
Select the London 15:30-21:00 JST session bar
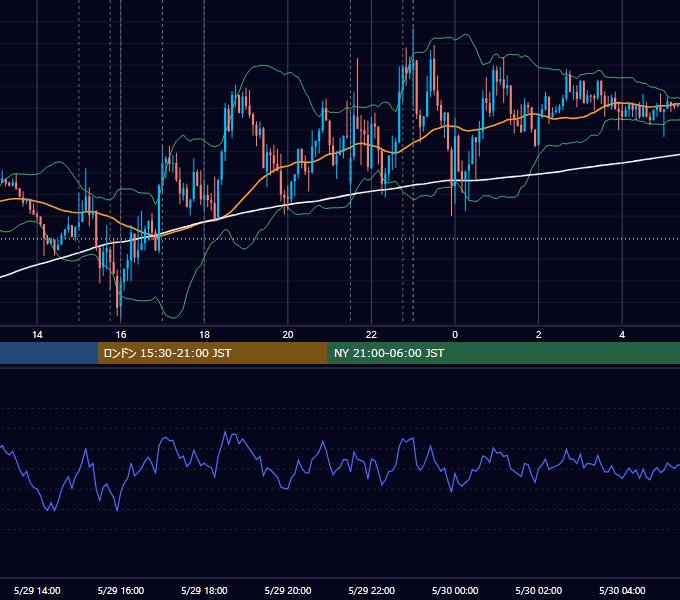212,353
